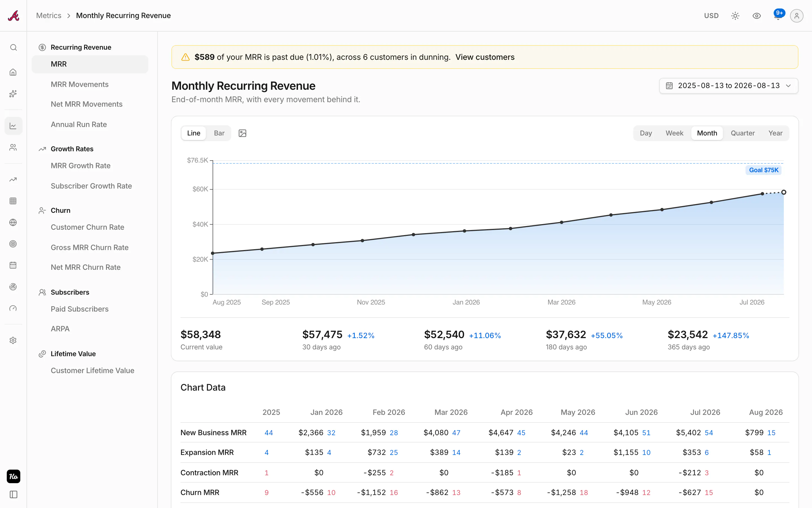Click Jul 2026 New Business MRR value $5,402
This screenshot has width=812, height=508.
[x=688, y=432]
